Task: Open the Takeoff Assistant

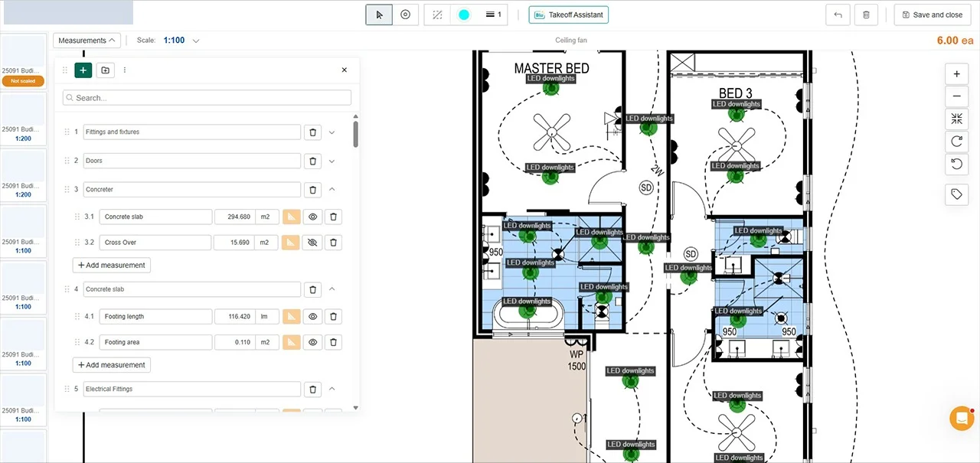Action: [568, 15]
